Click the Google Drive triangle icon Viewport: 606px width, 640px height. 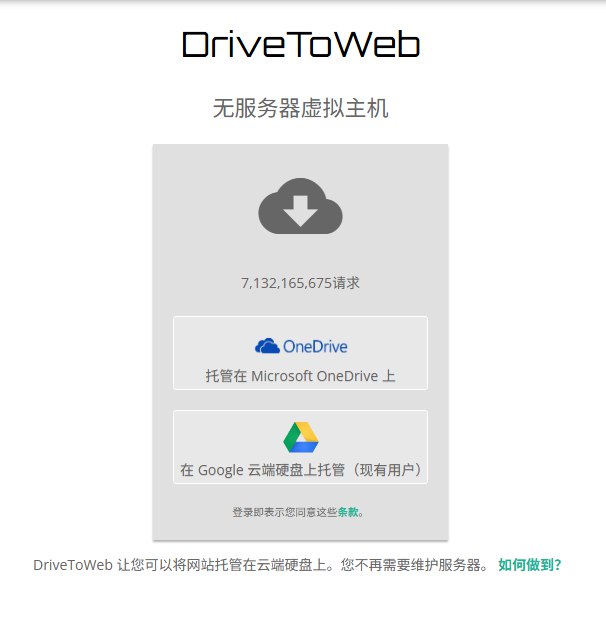[301, 438]
